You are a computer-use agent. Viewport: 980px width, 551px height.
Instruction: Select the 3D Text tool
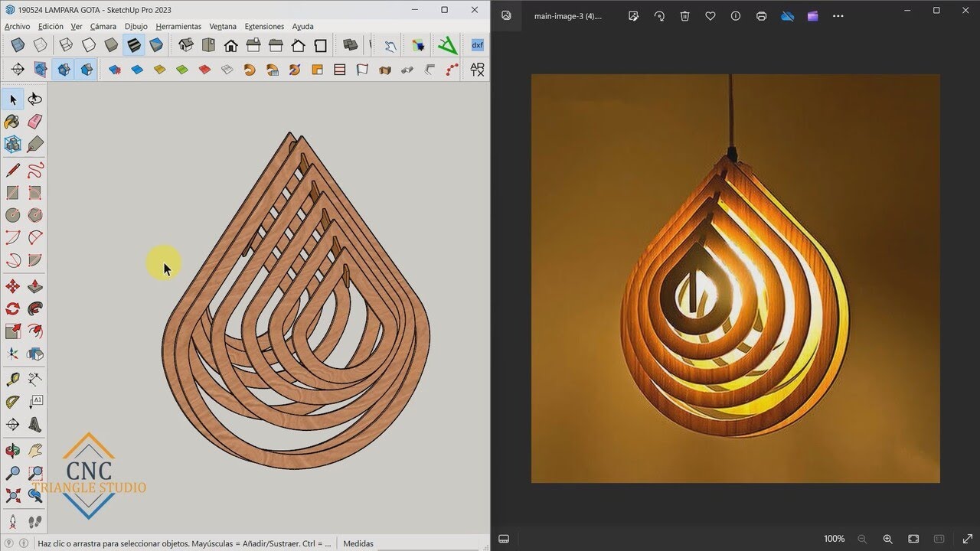tap(35, 425)
